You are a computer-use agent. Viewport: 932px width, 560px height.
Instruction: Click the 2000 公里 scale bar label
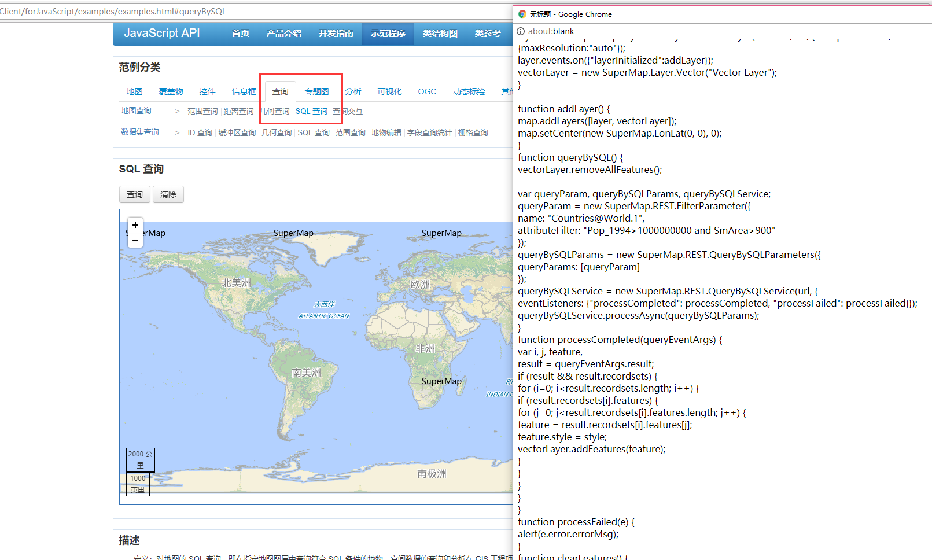click(x=140, y=459)
